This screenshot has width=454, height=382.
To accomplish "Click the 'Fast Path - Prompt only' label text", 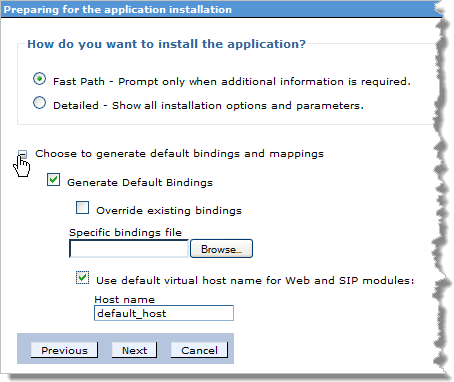I will click(232, 82).
